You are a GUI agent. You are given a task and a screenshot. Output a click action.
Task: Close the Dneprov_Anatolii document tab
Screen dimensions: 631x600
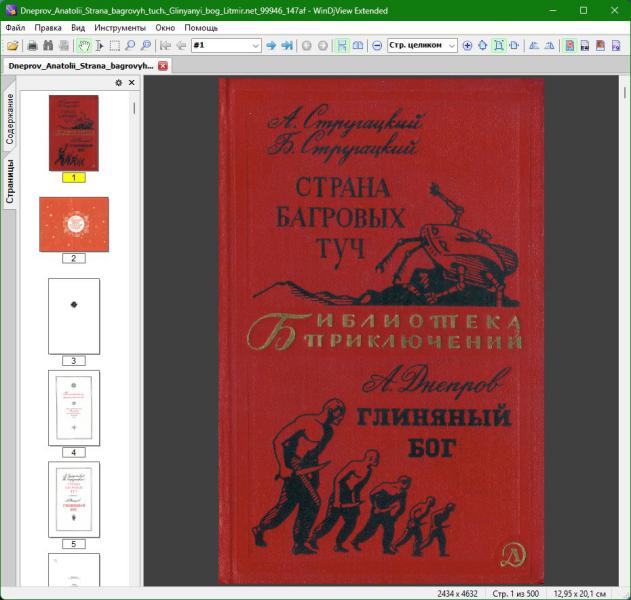click(163, 66)
